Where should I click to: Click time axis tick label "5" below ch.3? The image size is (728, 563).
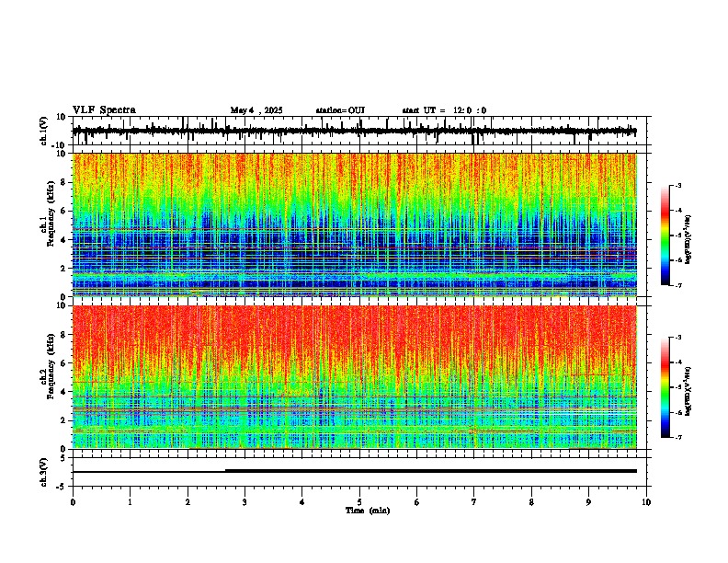point(359,502)
